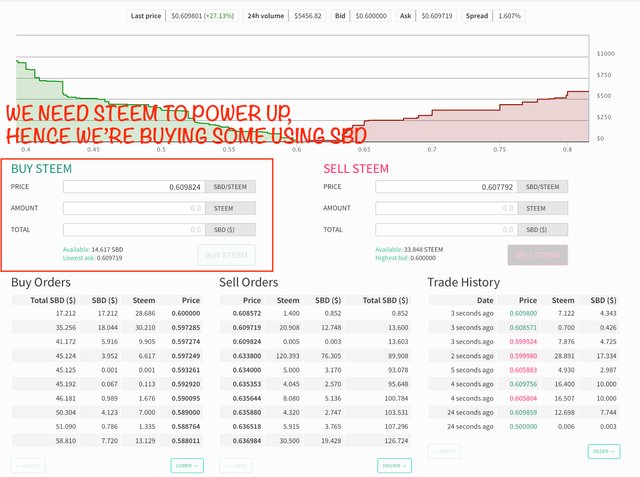Image resolution: width=640 pixels, height=477 pixels.
Task: Click trade history price 0.608571
Action: point(523,327)
